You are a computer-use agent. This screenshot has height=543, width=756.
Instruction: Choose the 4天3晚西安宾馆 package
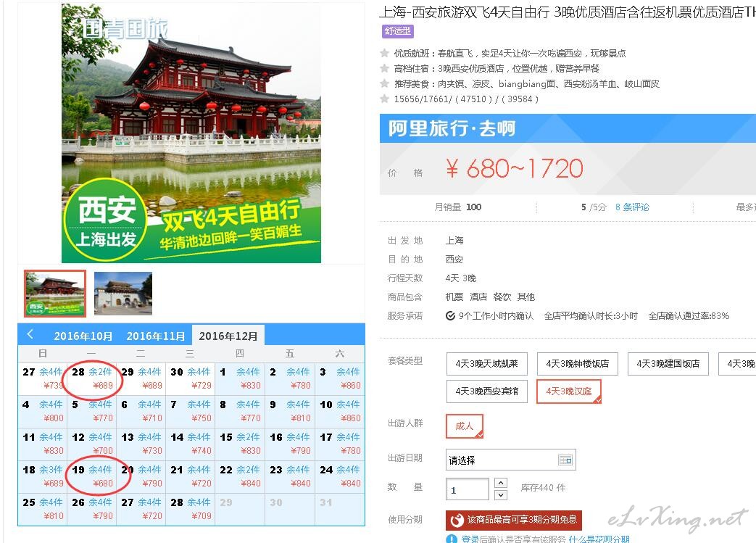pyautogui.click(x=486, y=391)
